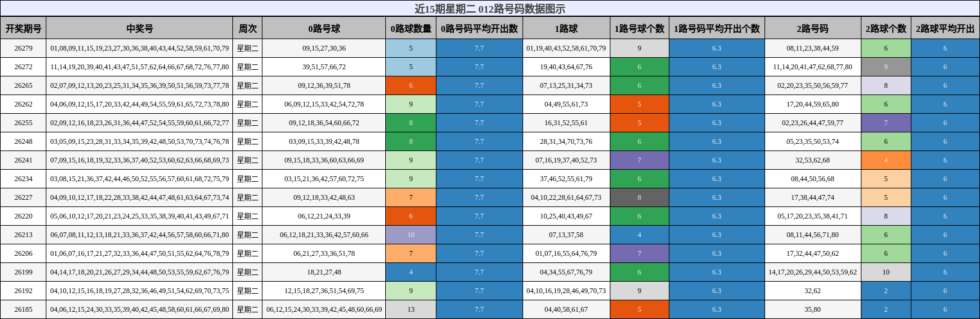980x319 pixels.
Task: Click 2路号码 cell 32,53,62,68
Action: click(x=813, y=160)
